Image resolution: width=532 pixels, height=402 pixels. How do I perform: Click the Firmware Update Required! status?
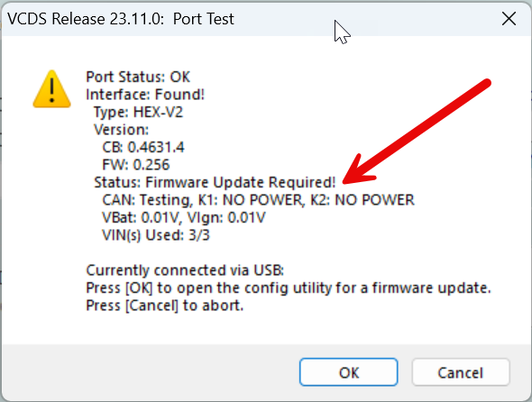pyautogui.click(x=241, y=182)
